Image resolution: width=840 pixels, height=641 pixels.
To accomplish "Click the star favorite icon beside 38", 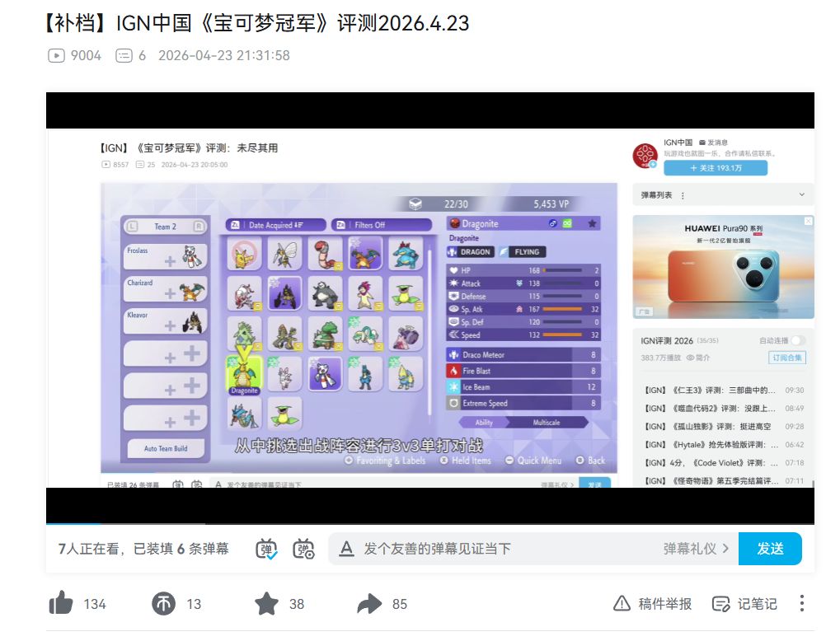I will (266, 604).
